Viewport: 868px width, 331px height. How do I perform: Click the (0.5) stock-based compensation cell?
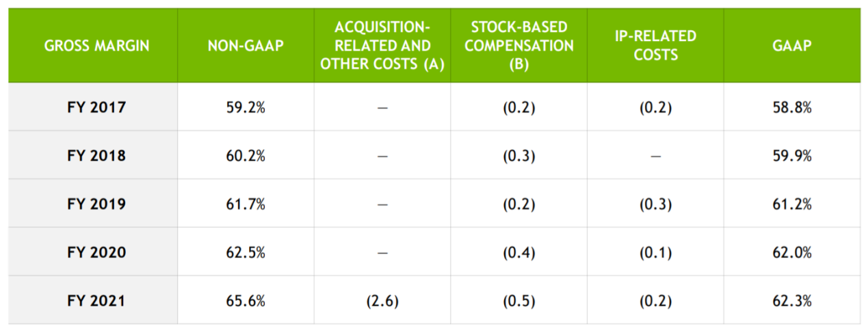point(518,300)
